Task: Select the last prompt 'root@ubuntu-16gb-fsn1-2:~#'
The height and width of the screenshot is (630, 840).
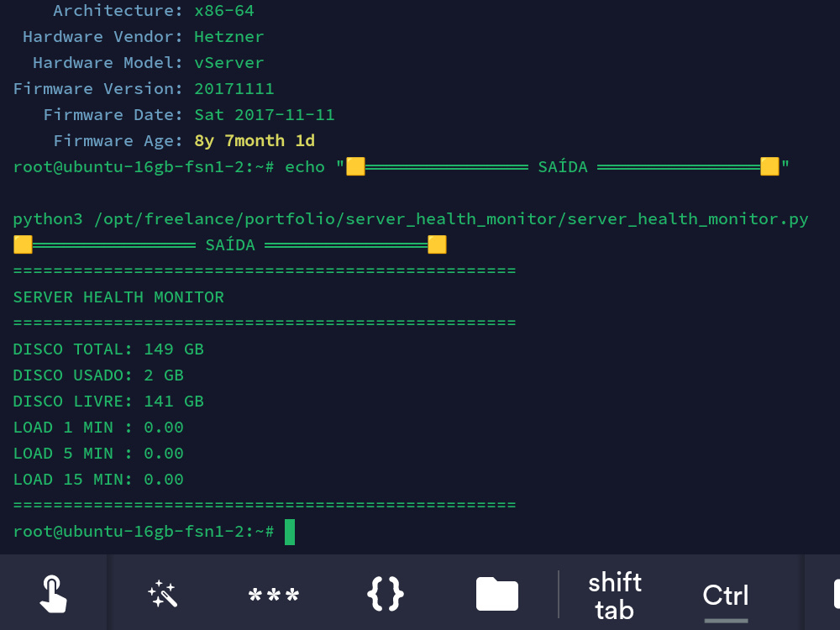Action: (144, 532)
